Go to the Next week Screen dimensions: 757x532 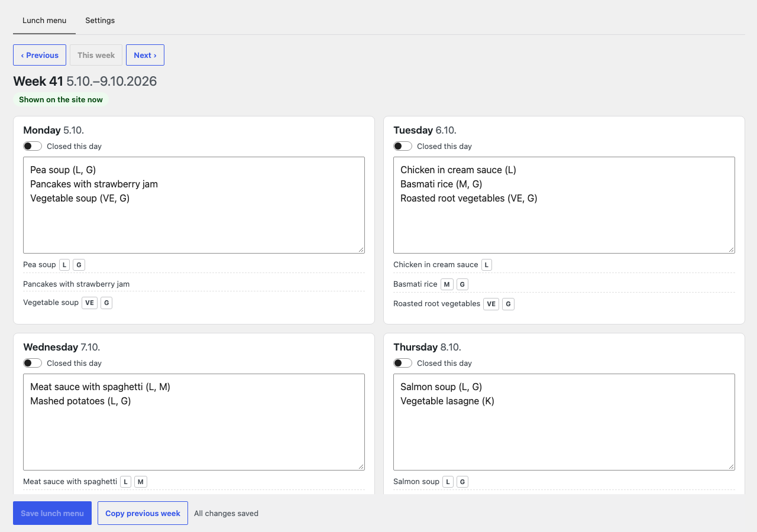[145, 55]
